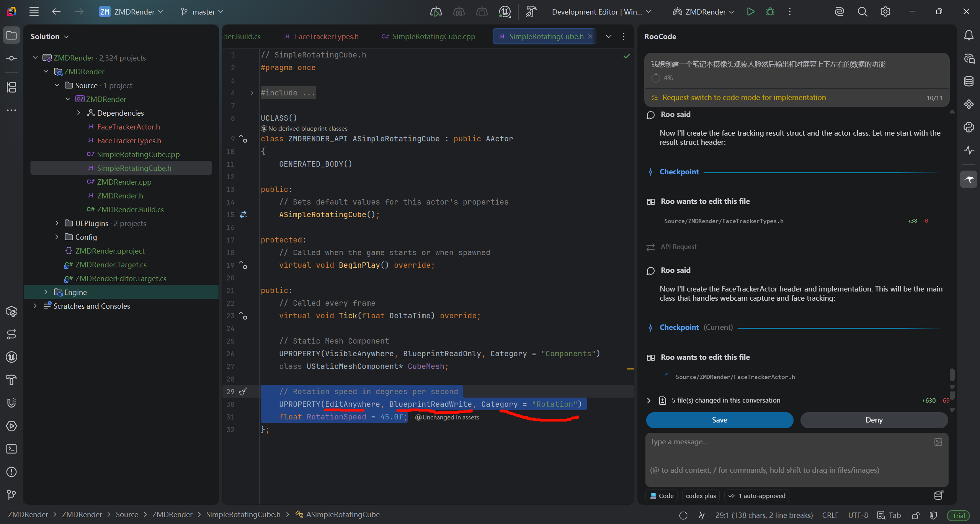The width and height of the screenshot is (980, 524).
Task: Click the Save button in RooCode
Action: [x=719, y=420]
